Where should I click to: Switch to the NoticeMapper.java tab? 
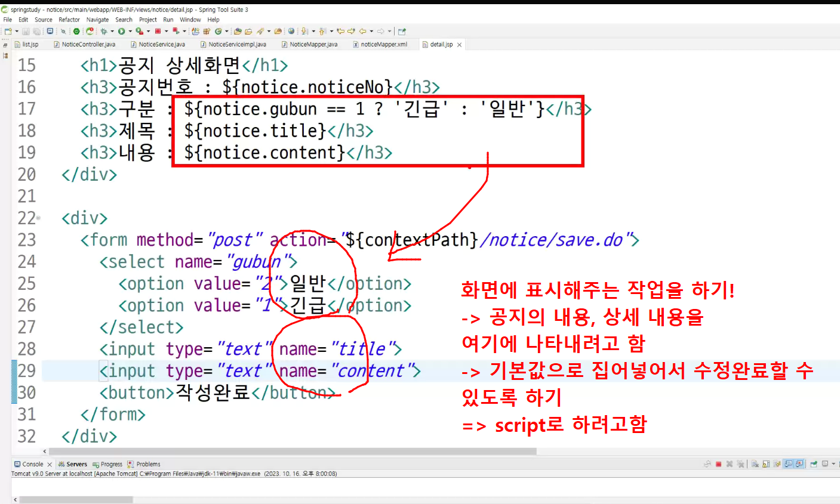click(310, 45)
